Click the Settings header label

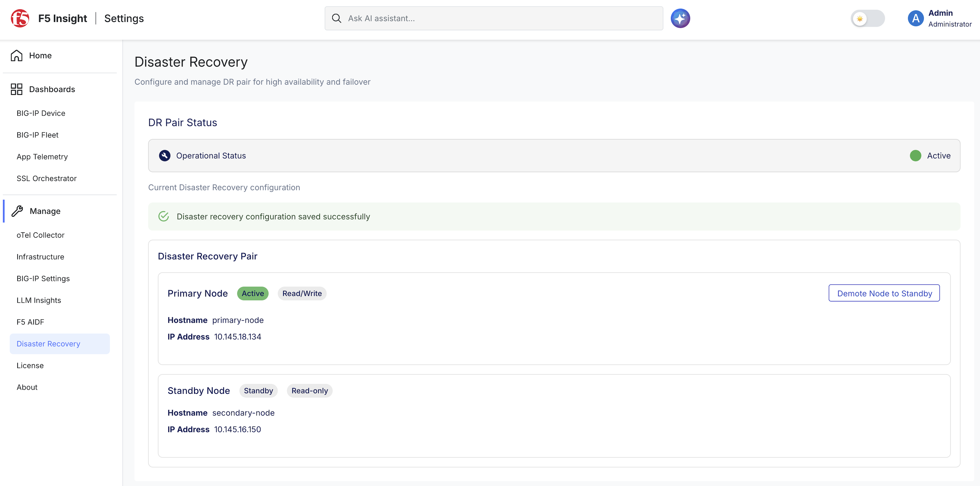pyautogui.click(x=124, y=18)
